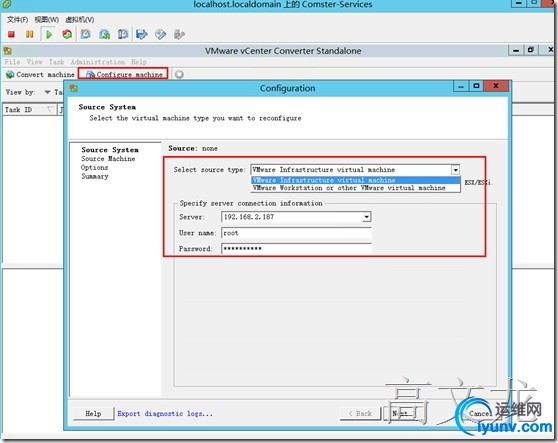Open the Converter Help menu
The image size is (558, 443).
(x=139, y=62)
